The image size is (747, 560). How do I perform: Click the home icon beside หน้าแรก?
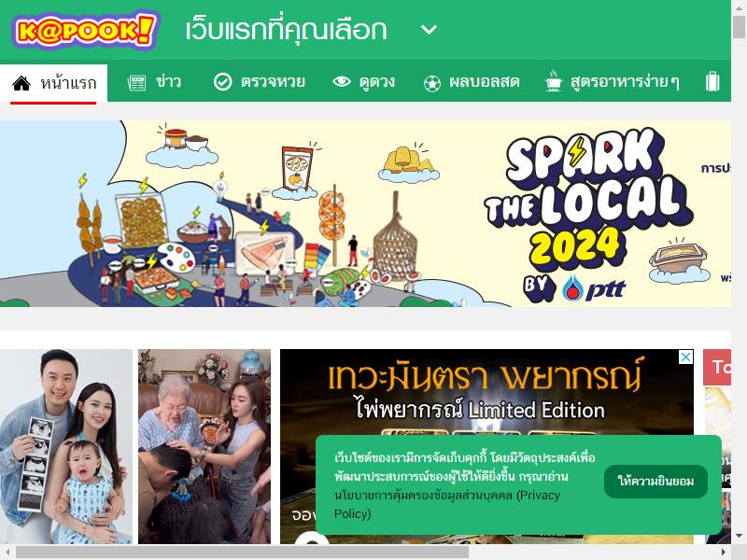pos(21,83)
